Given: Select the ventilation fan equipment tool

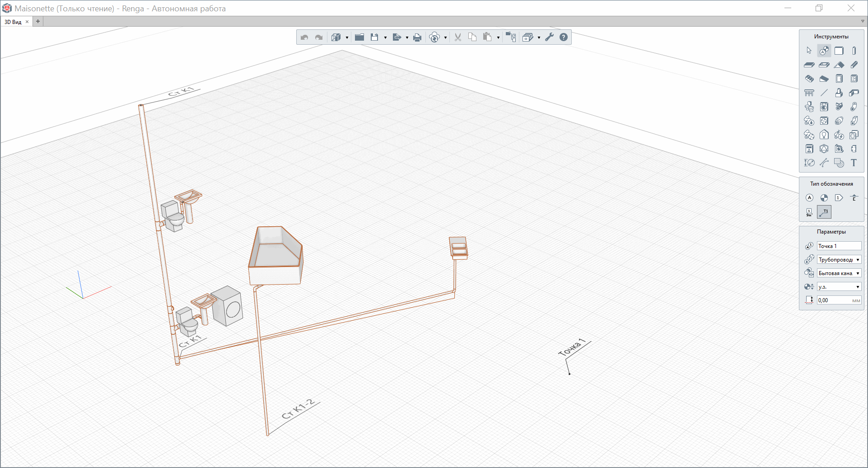Looking at the screenshot, I should pos(824,121).
